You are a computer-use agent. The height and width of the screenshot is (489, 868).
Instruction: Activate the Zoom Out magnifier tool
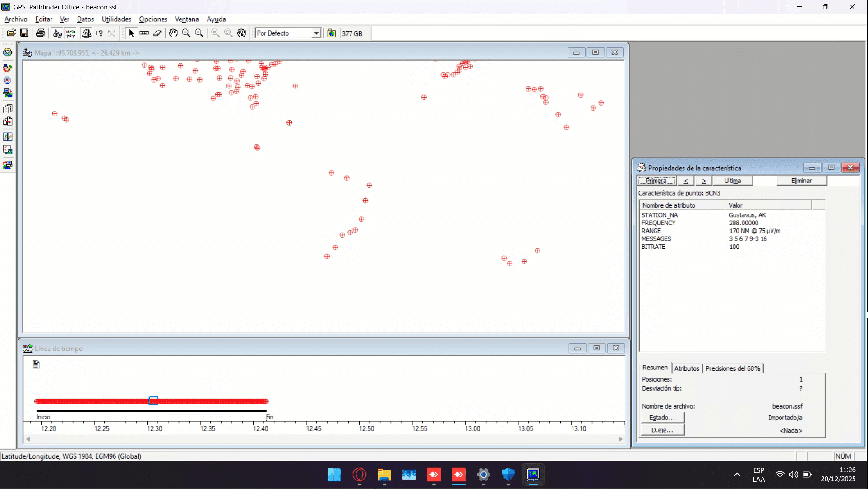coord(199,33)
